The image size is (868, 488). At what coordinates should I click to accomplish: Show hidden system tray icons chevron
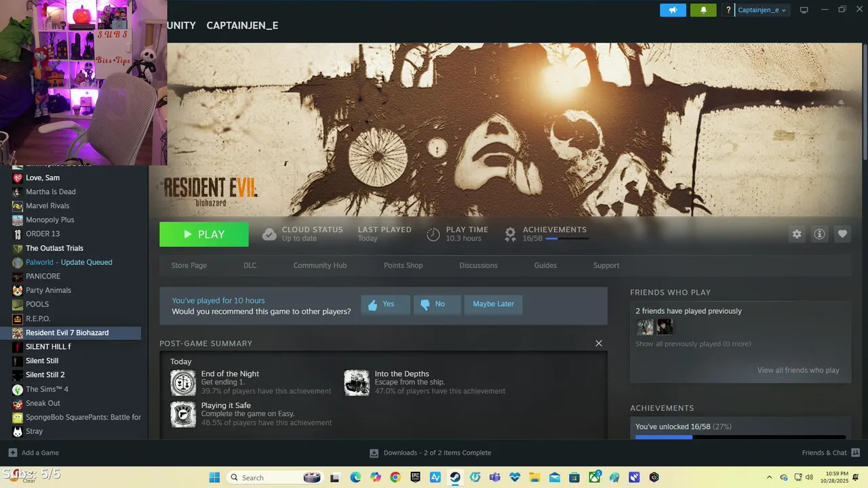click(x=769, y=477)
